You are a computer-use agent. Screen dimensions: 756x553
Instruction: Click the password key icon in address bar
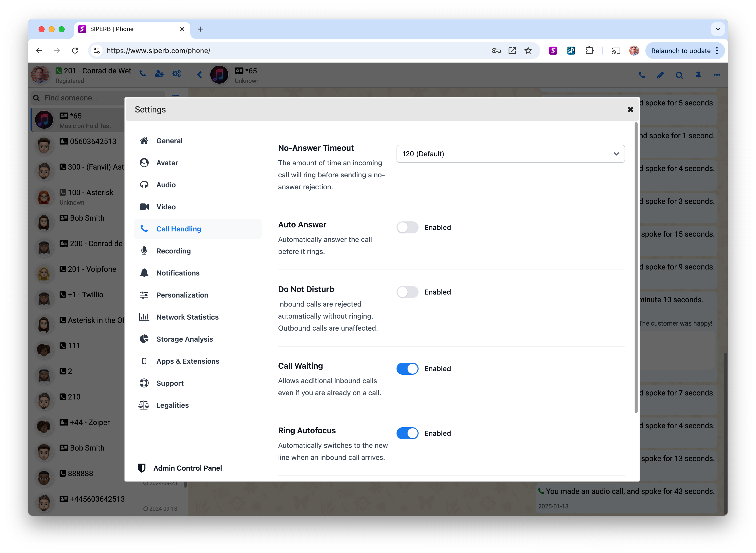[x=496, y=51]
